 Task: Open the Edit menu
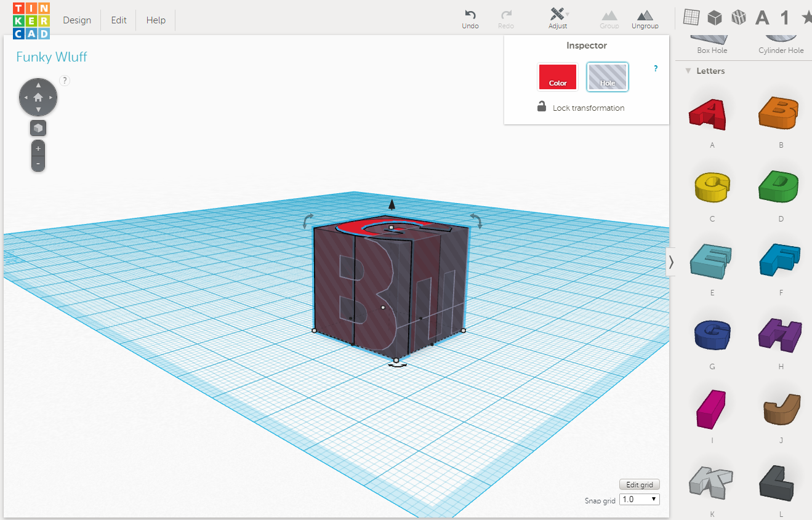[x=118, y=20]
